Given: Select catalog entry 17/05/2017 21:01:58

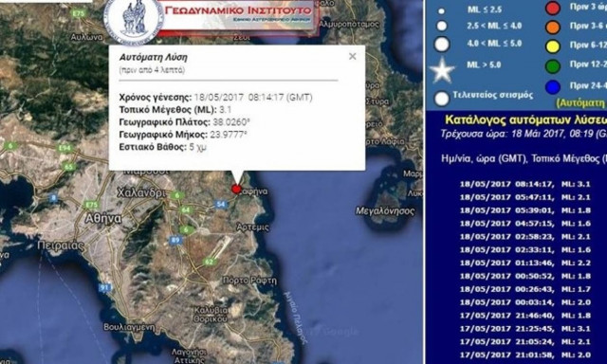Looking at the screenshot, I should tap(524, 355).
